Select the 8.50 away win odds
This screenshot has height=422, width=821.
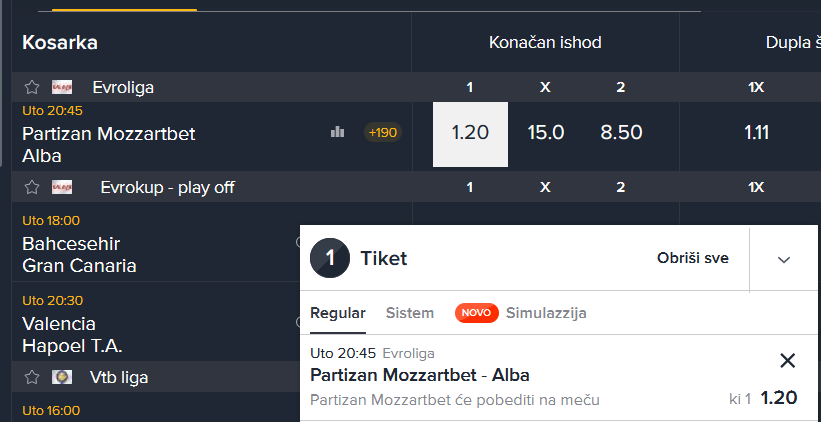[621, 133]
